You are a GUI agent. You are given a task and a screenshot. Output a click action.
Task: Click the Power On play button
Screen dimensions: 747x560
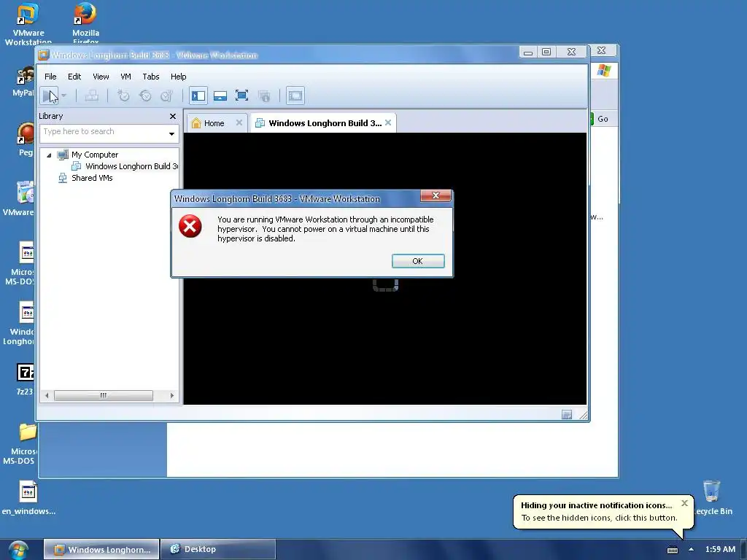(x=49, y=96)
